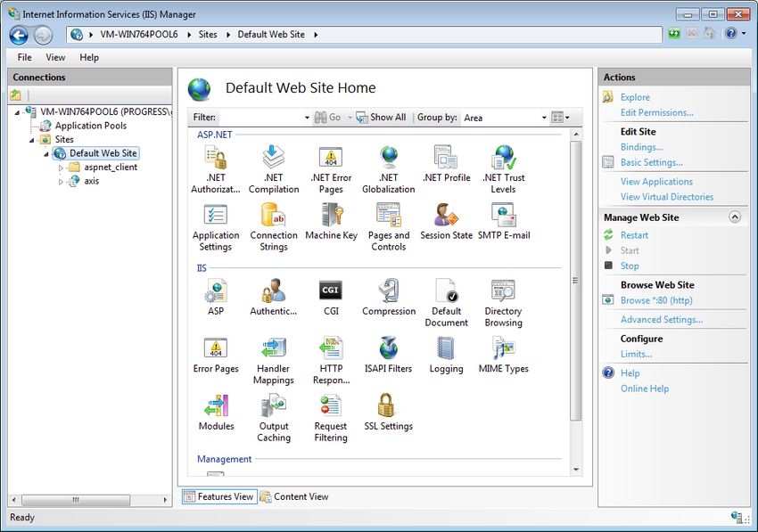Switch to the Features View tab
The height and width of the screenshot is (532, 758).
coord(219,496)
